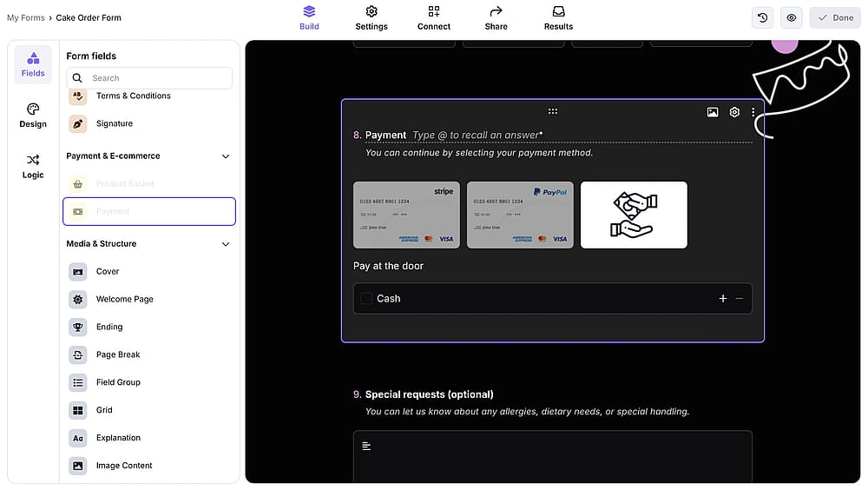The image size is (868, 490).
Task: Click Cake Order Form breadcrumb title
Action: [89, 17]
